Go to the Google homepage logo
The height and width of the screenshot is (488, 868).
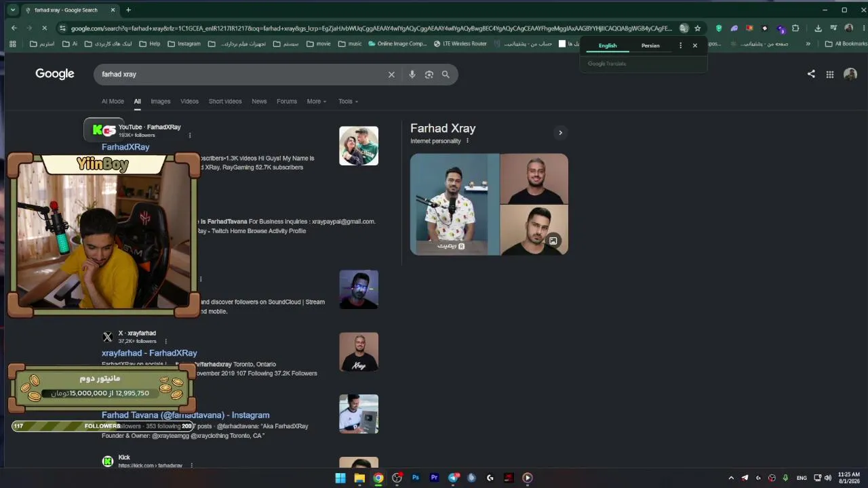(55, 74)
